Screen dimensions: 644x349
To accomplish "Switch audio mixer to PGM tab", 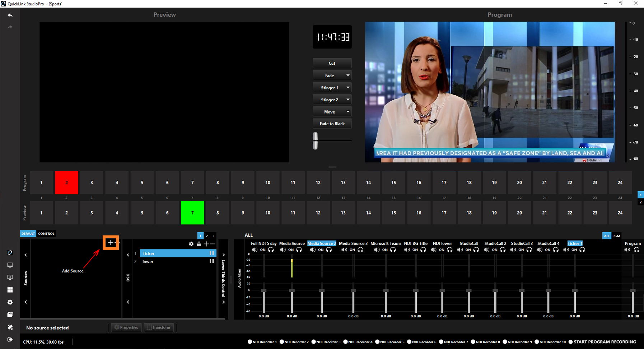I will [616, 236].
